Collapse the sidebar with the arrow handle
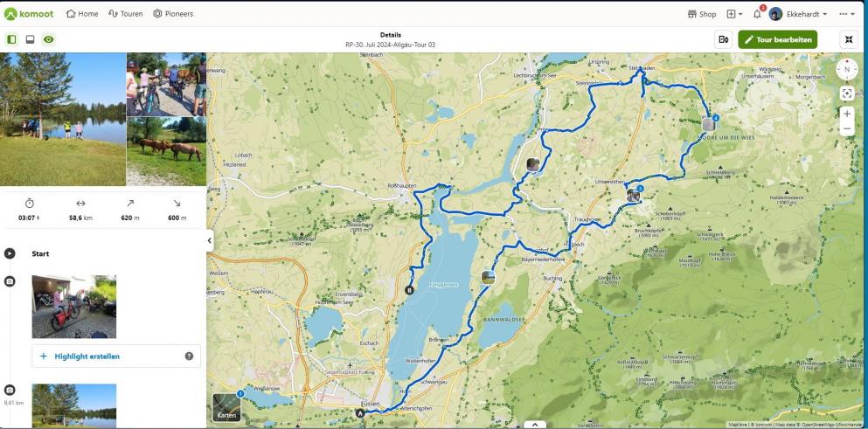This screenshot has height=429, width=868. pyautogui.click(x=210, y=240)
